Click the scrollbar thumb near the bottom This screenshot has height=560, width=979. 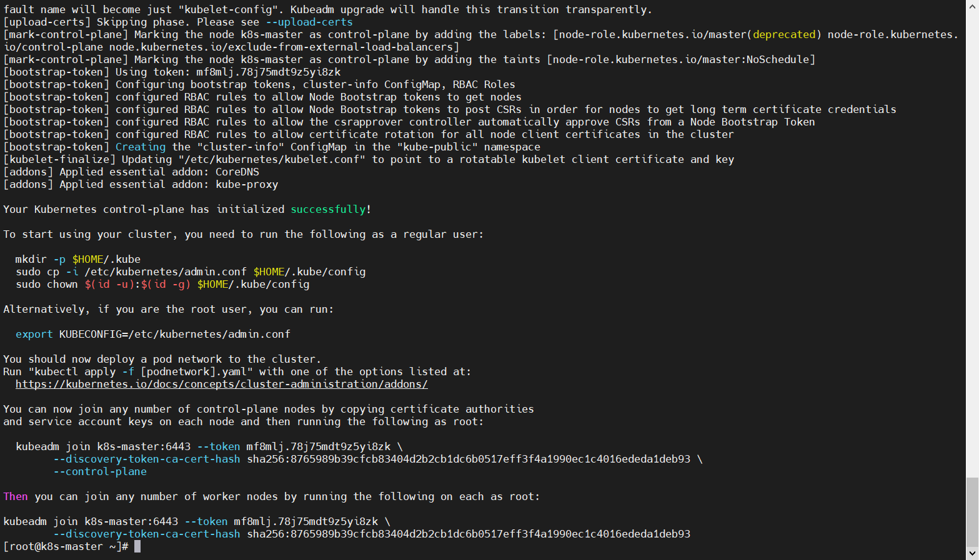click(x=972, y=511)
